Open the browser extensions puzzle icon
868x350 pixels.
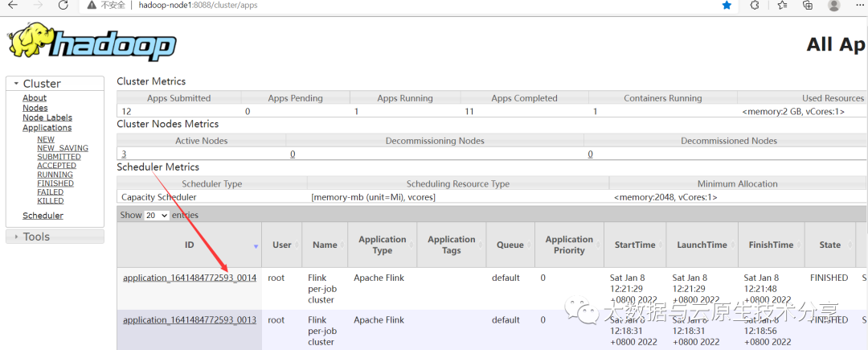(x=755, y=5)
